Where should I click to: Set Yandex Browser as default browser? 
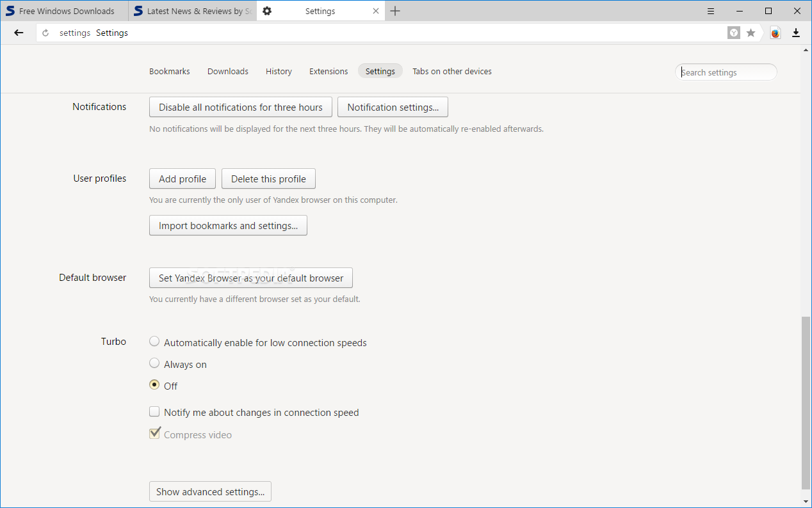coord(251,278)
